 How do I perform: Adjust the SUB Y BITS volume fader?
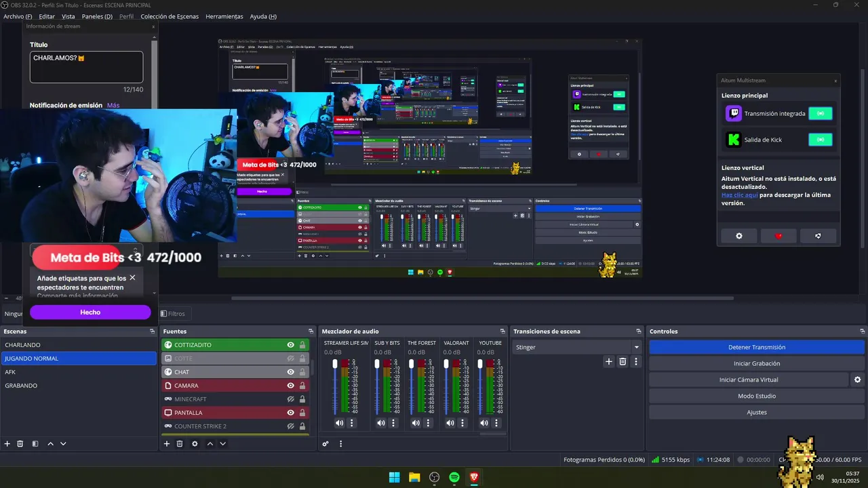pos(376,364)
